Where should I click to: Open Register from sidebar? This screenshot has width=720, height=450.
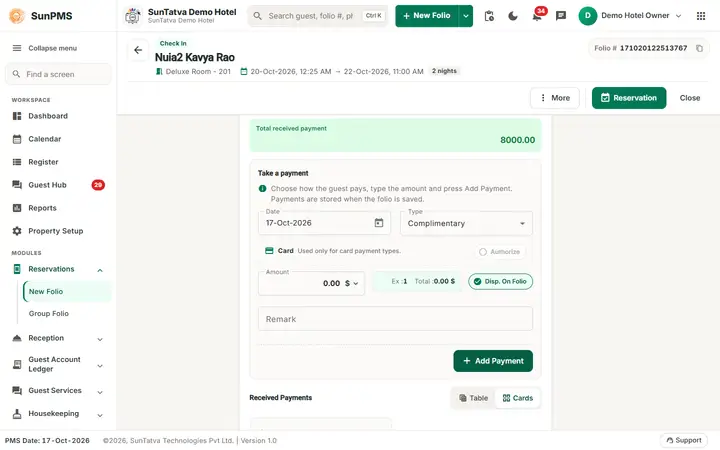(58, 162)
